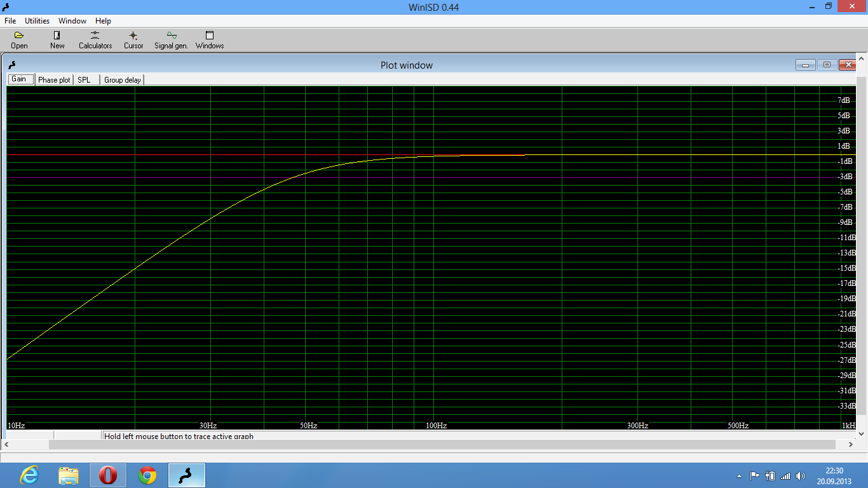Close the Plot window
The height and width of the screenshot is (488, 868).
tap(848, 65)
